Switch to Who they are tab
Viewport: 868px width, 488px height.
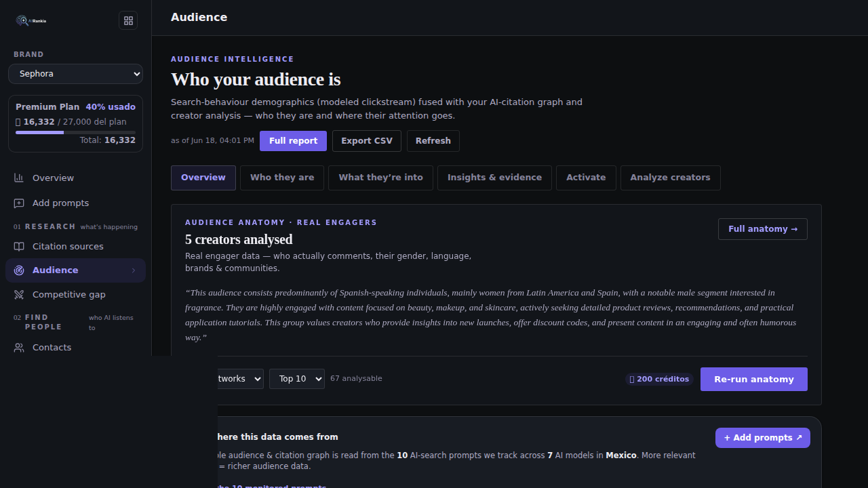(282, 178)
